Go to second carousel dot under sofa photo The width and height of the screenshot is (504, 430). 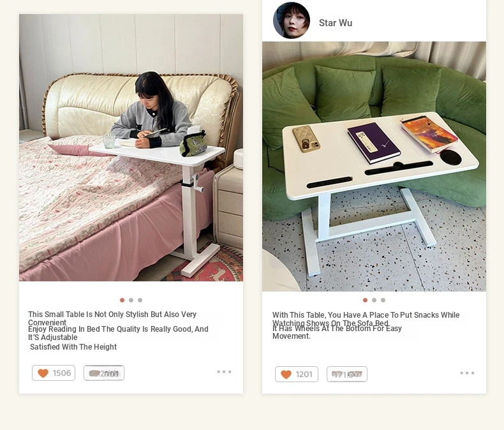click(x=374, y=300)
